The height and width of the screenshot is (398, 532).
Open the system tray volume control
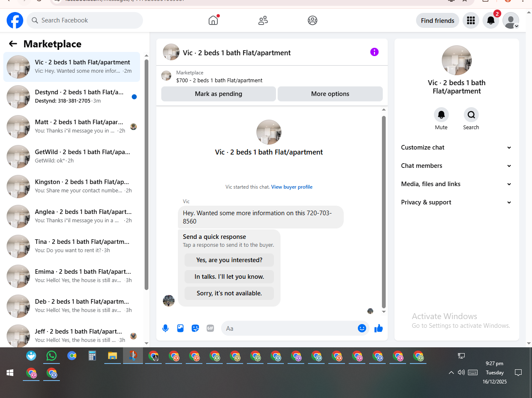[461, 372]
